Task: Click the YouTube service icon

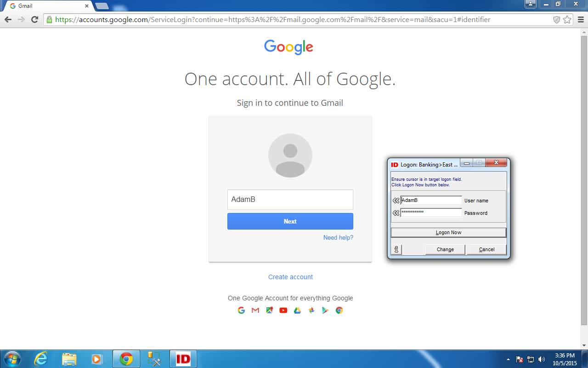Action: [283, 310]
